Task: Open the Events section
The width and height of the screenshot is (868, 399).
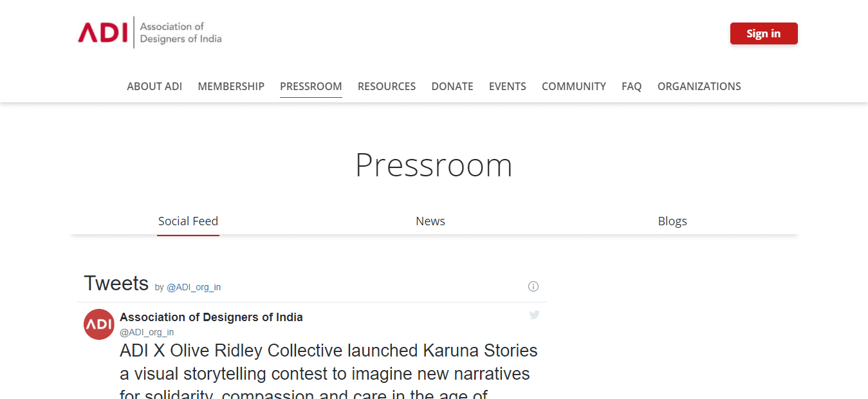Action: coord(508,86)
